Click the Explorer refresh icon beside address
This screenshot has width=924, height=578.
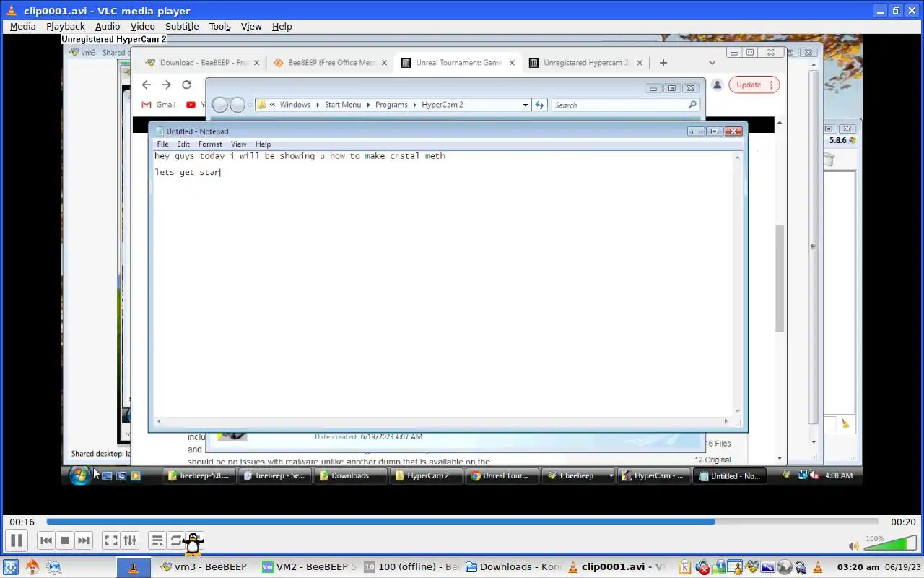[539, 105]
